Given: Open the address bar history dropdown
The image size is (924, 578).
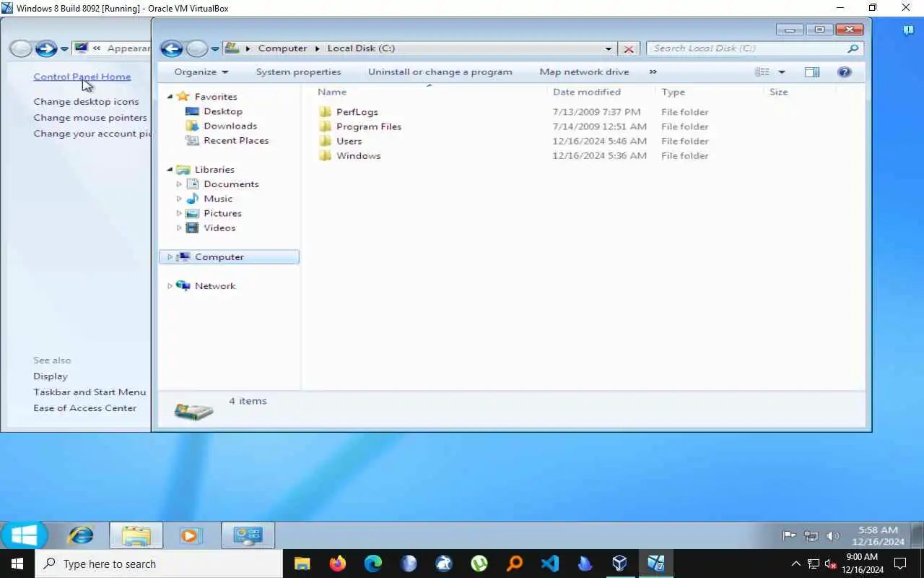Looking at the screenshot, I should 609,49.
